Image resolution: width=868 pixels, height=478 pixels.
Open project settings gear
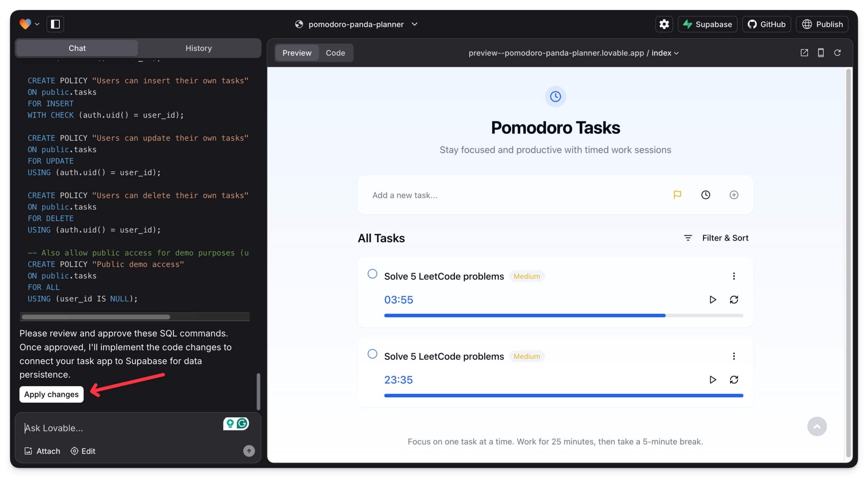click(664, 24)
